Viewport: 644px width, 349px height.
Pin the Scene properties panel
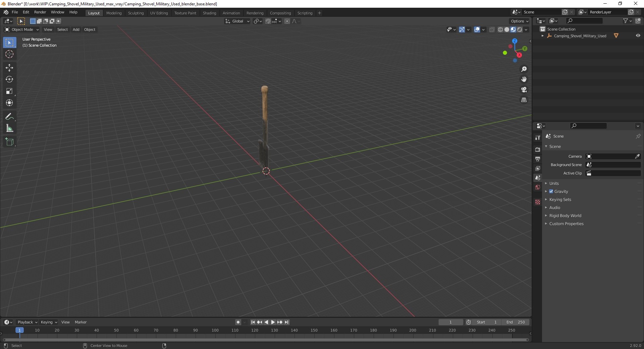[638, 136]
